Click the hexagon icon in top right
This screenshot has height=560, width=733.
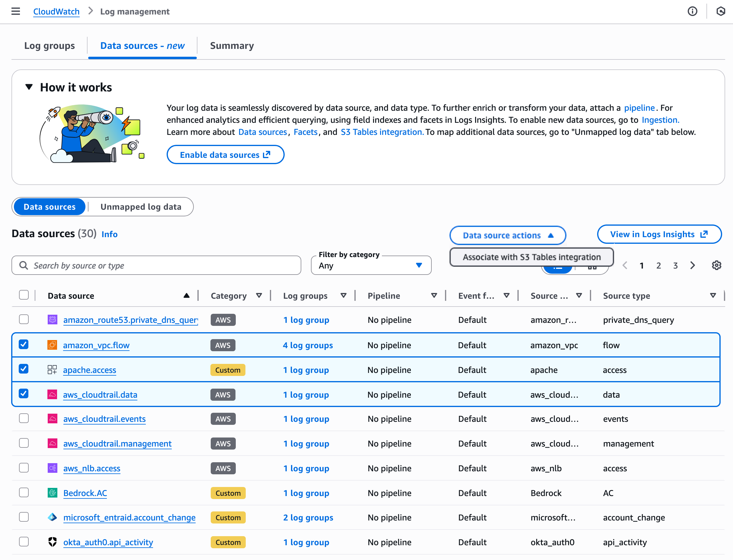[x=720, y=11]
